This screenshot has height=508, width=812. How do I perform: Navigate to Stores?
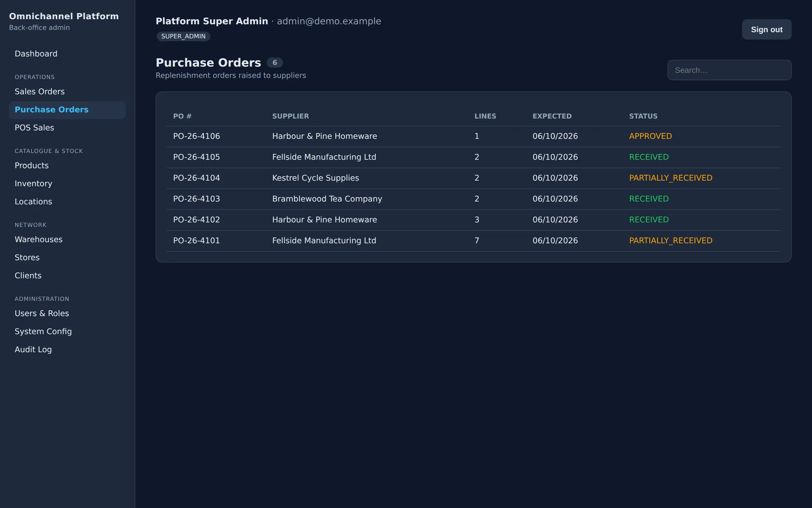[x=67, y=257]
